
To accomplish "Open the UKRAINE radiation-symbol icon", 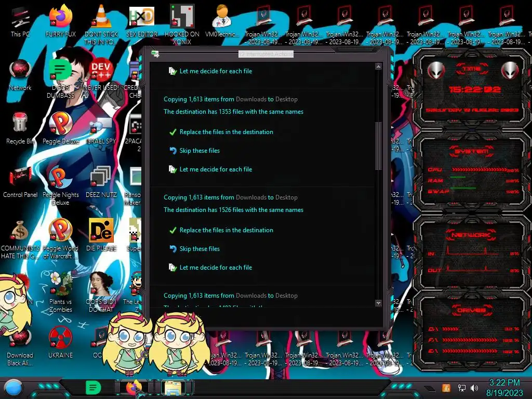I will (60, 343).
